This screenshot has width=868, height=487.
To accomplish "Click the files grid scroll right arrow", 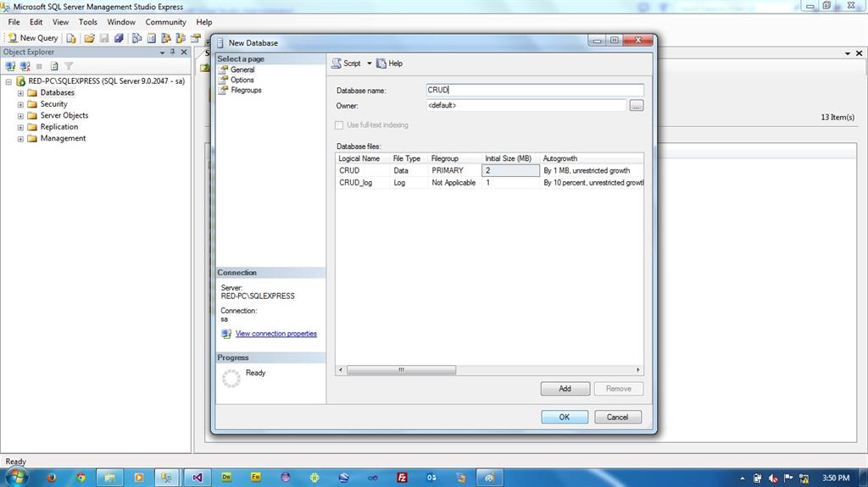I will click(637, 369).
